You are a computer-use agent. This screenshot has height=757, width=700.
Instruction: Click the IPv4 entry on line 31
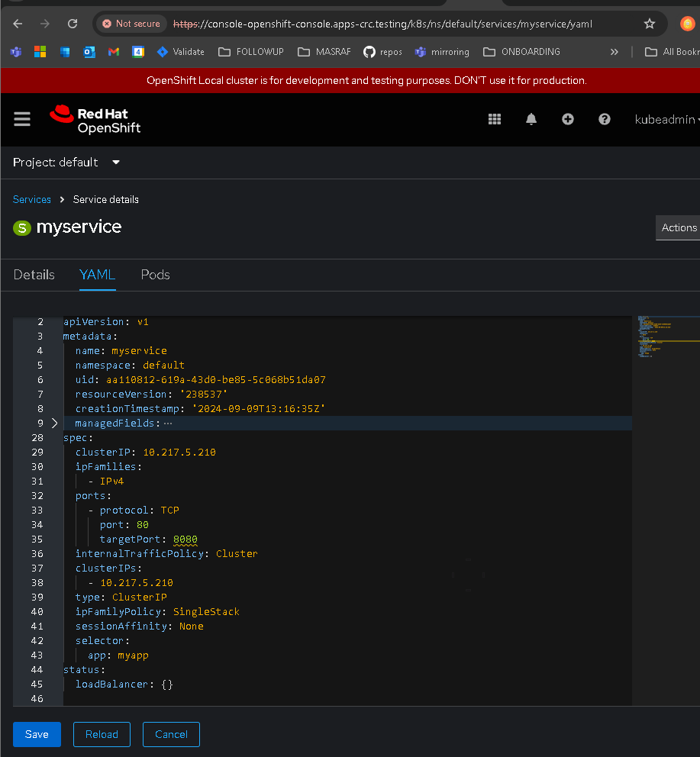pyautogui.click(x=111, y=482)
